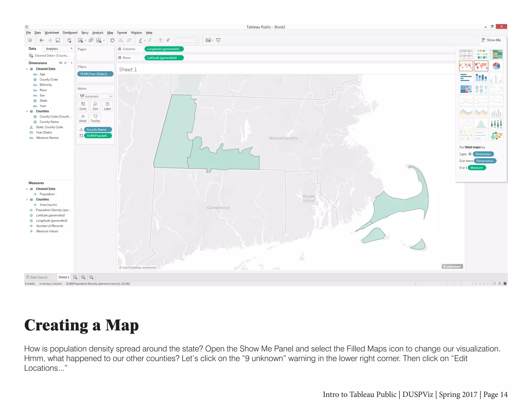Select the stacked bars chart in Show Me
This screenshot has width=532, height=411.
click(x=481, y=78)
